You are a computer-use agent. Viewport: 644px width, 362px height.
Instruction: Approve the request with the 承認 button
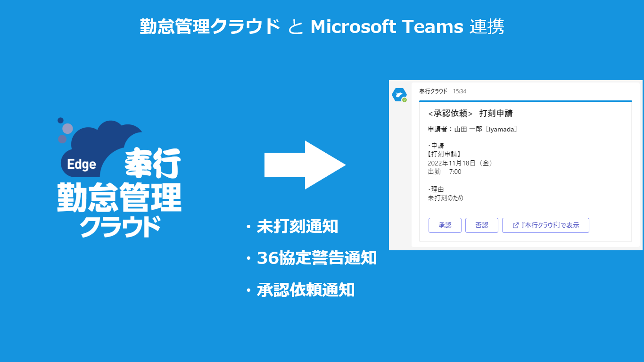[x=445, y=225]
